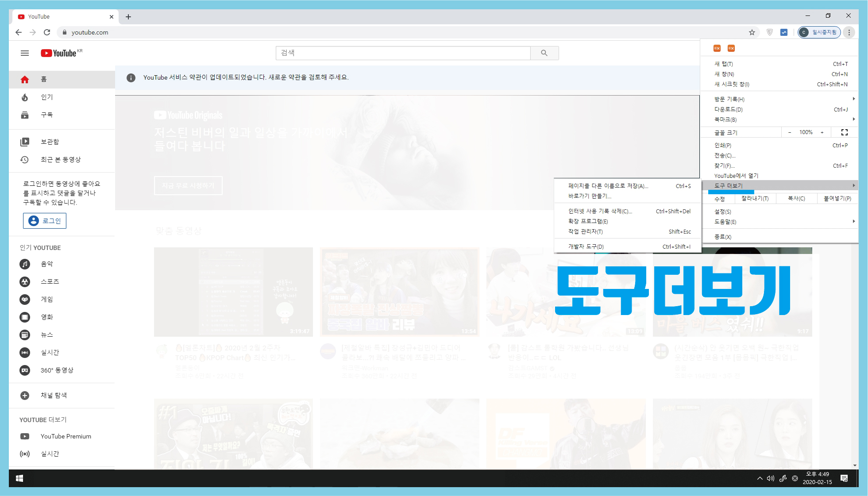Increase zoom with the plus button

pyautogui.click(x=822, y=132)
